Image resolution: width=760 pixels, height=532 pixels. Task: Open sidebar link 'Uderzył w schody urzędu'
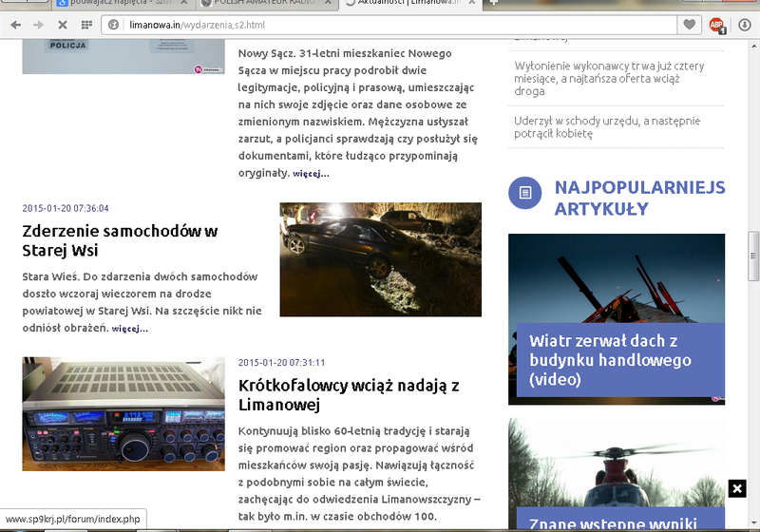[x=607, y=127]
